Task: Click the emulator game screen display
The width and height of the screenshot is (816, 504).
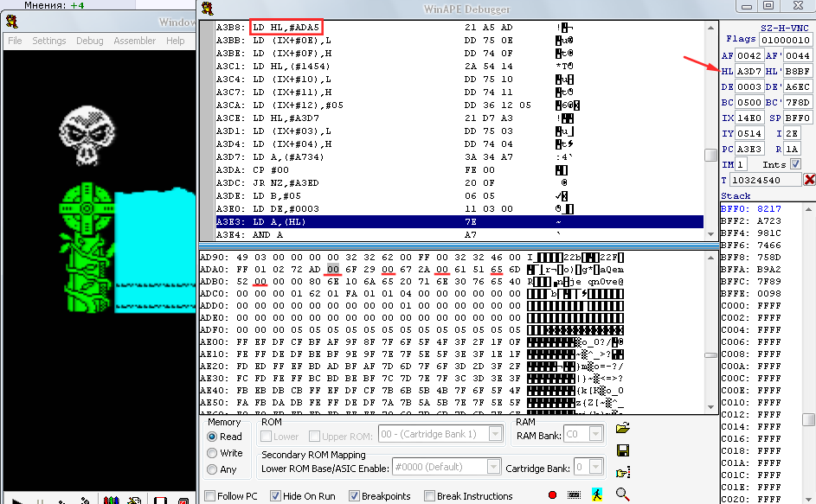Action: [x=100, y=271]
